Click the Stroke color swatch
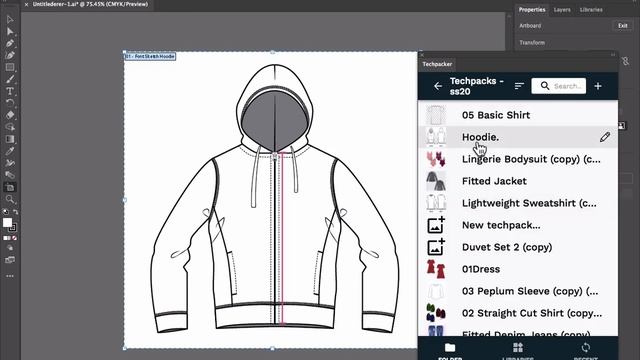Image resolution: width=640 pixels, height=360 pixels. [x=13, y=228]
